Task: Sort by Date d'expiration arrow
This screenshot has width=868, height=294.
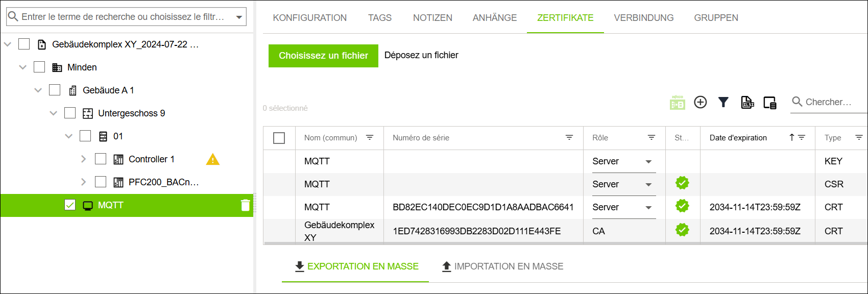Action: (791, 137)
